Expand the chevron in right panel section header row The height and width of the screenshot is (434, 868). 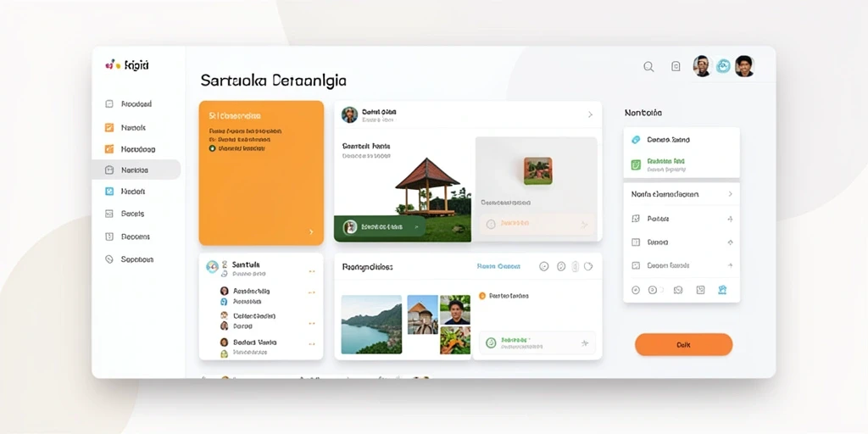[730, 194]
